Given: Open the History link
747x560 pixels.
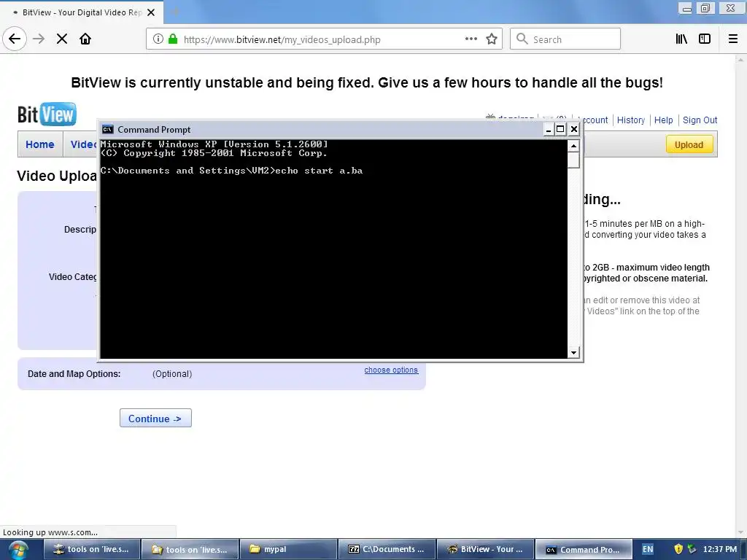Looking at the screenshot, I should 631,120.
